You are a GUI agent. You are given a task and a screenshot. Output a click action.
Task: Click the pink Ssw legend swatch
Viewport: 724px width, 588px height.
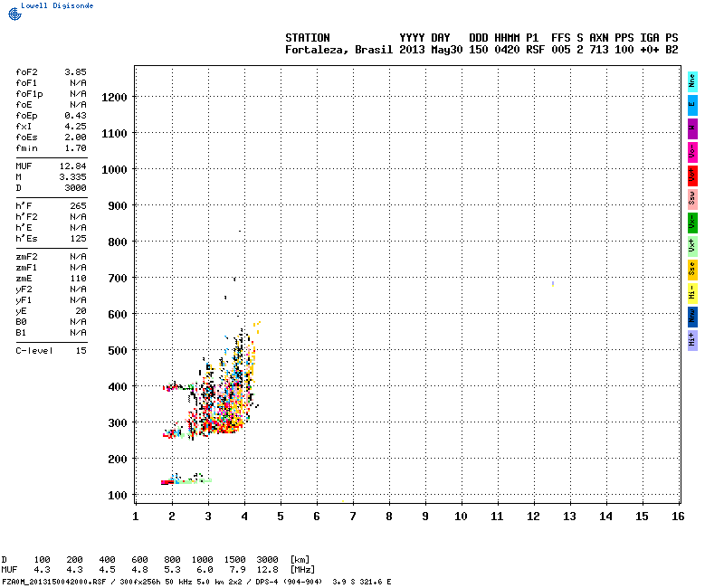(x=692, y=199)
